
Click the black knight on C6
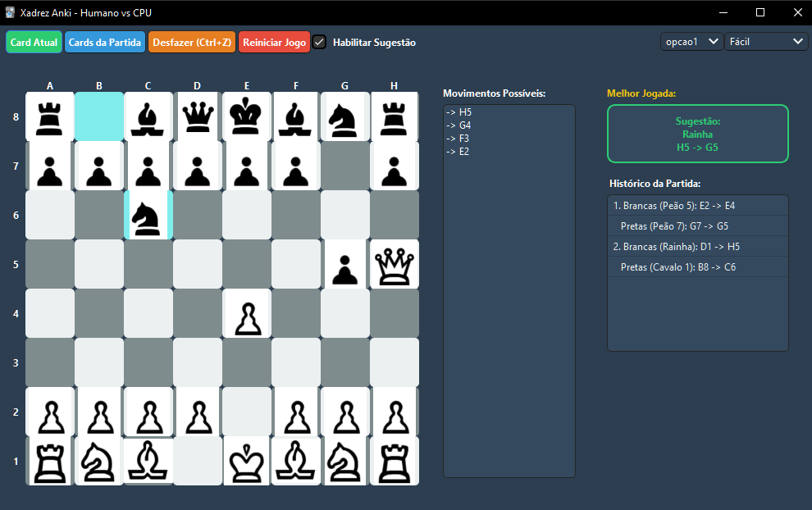click(x=148, y=215)
